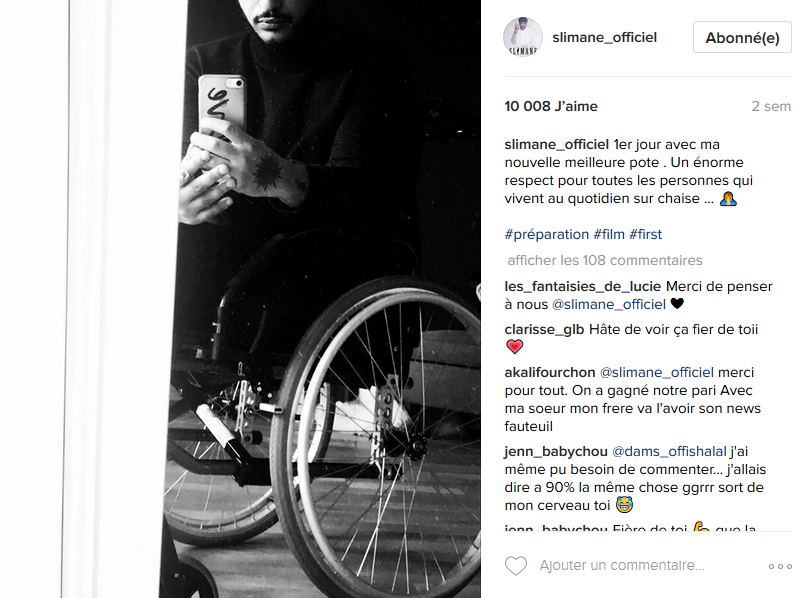
Task: Open the #first hashtag
Action: (645, 235)
